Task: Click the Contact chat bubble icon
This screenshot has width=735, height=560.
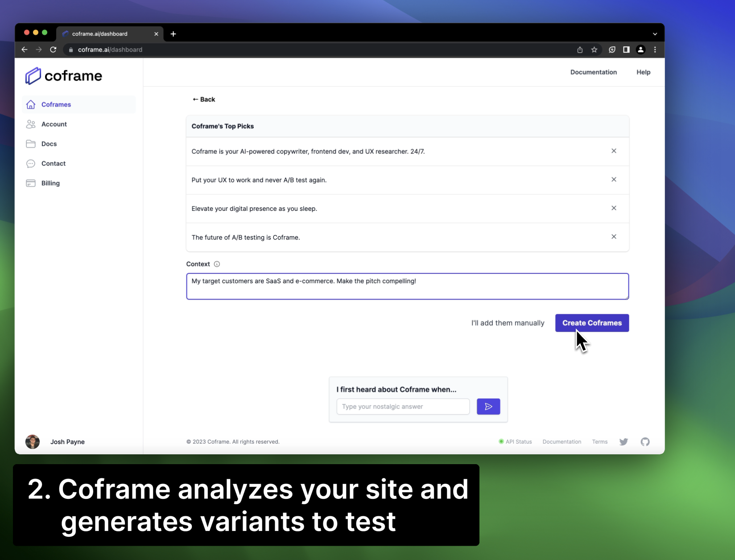Action: tap(31, 164)
